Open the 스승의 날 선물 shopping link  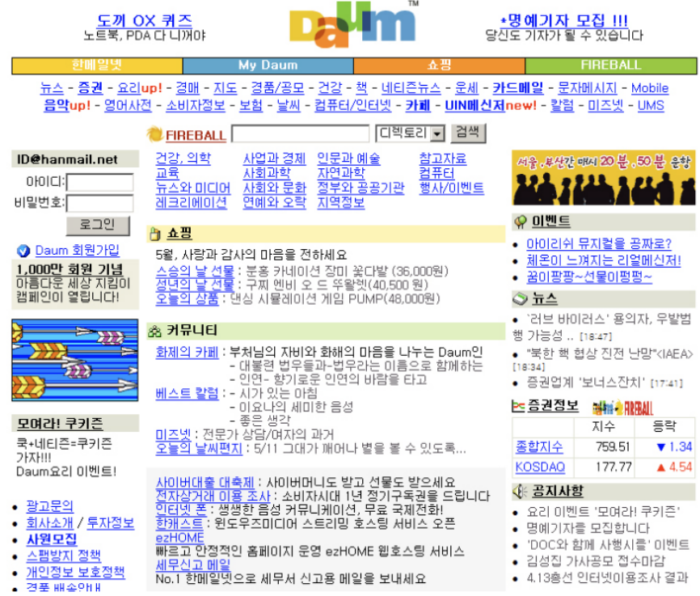195,271
